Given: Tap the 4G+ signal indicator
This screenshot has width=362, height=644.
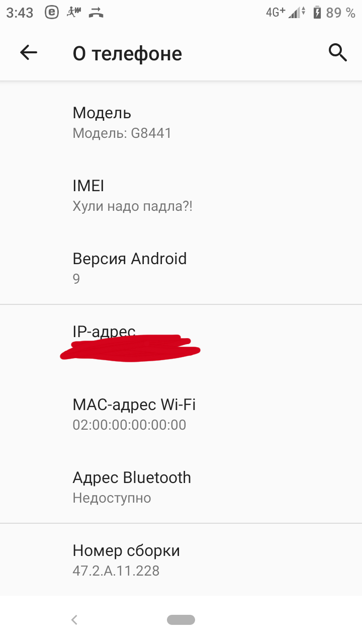Looking at the screenshot, I should 276,13.
